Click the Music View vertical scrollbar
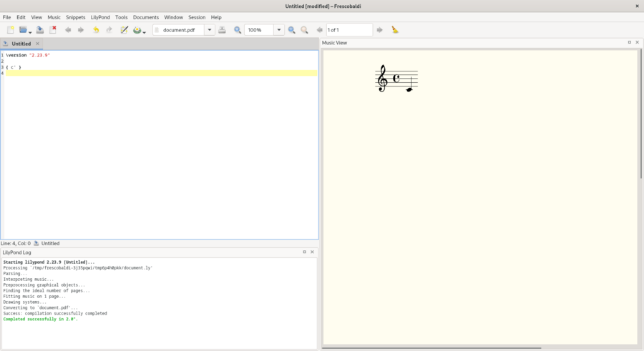This screenshot has height=351, width=644. (640, 114)
